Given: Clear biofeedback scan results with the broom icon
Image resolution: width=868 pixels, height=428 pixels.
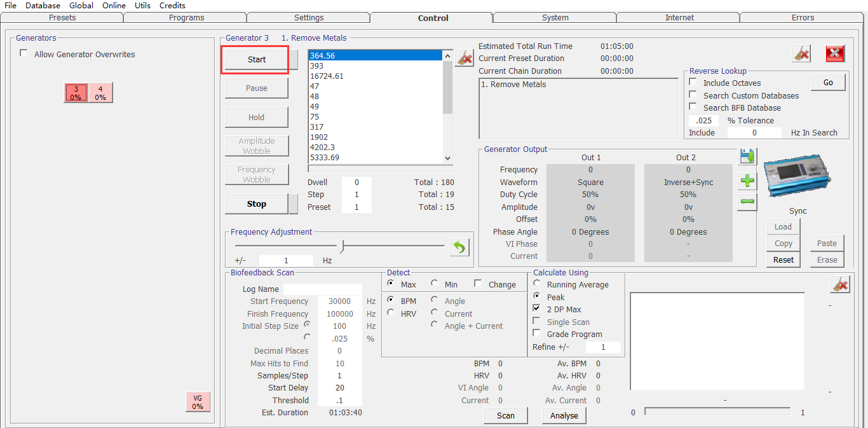Looking at the screenshot, I should click(839, 285).
